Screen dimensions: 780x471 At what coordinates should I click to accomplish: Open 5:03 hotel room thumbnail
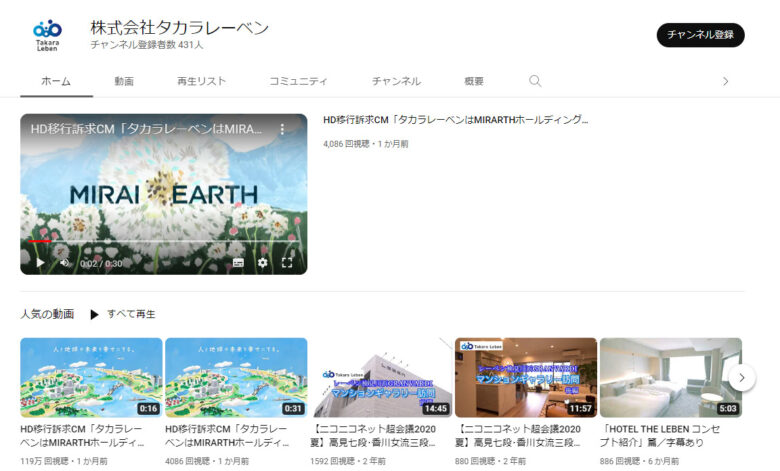click(x=671, y=377)
